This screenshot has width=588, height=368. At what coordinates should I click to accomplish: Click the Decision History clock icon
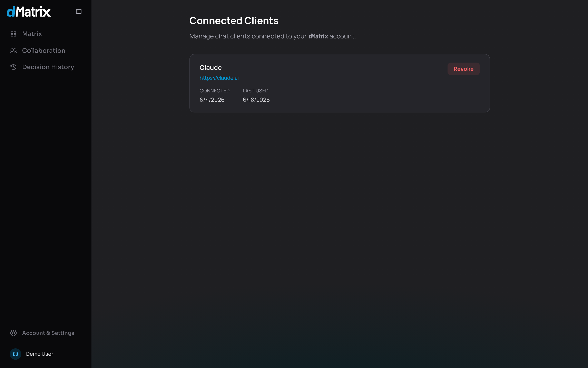(13, 67)
